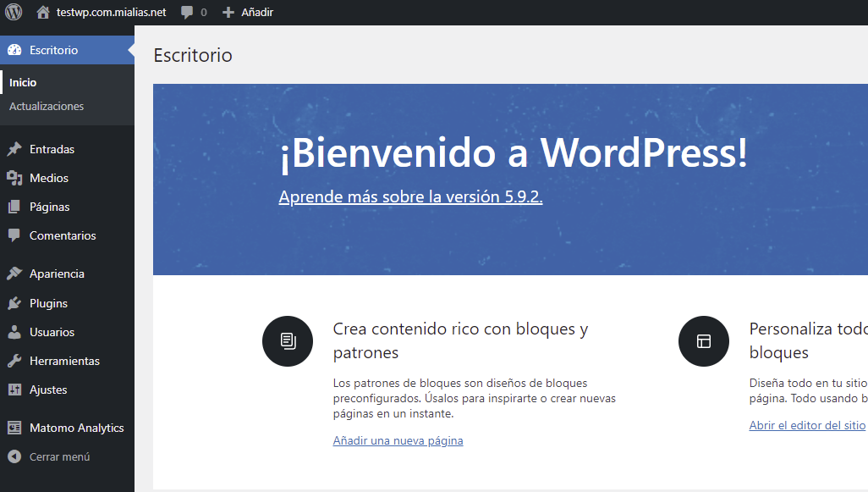Screen dimensions: 868x492
Task: Click the home icon beside the site name
Action: [x=42, y=12]
